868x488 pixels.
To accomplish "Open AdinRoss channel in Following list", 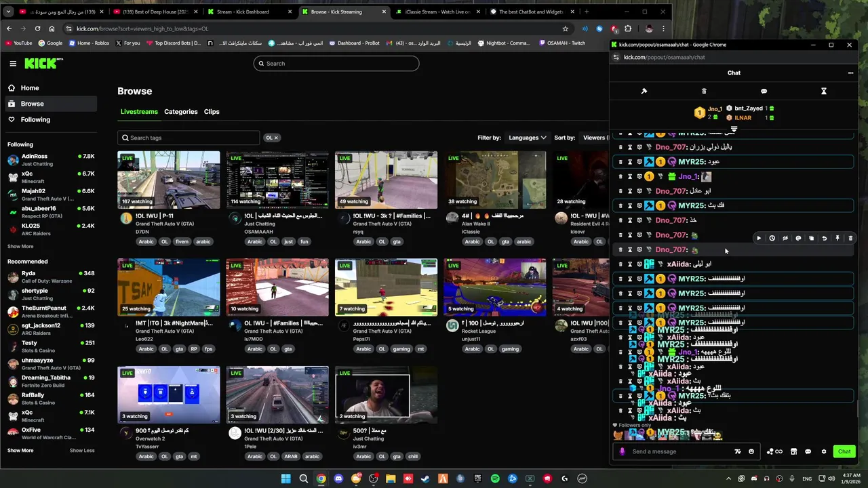I will tap(51, 160).
